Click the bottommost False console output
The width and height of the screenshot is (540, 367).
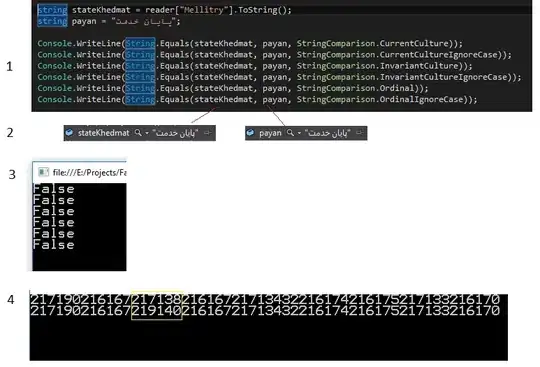pyautogui.click(x=54, y=245)
